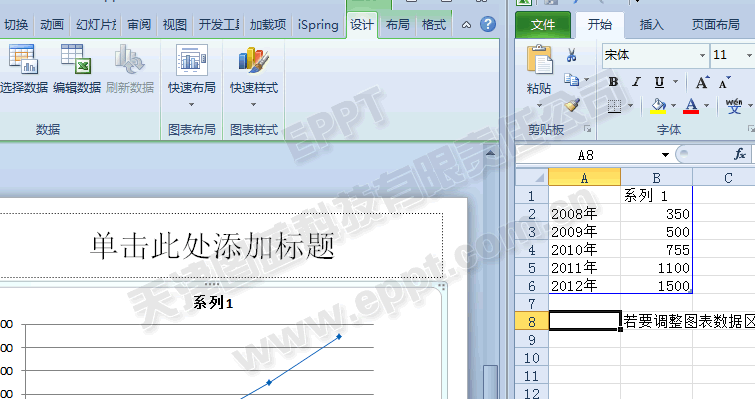Collapse the ribbon with the caret icon
Viewport: 755px width, 399px height.
[x=466, y=25]
